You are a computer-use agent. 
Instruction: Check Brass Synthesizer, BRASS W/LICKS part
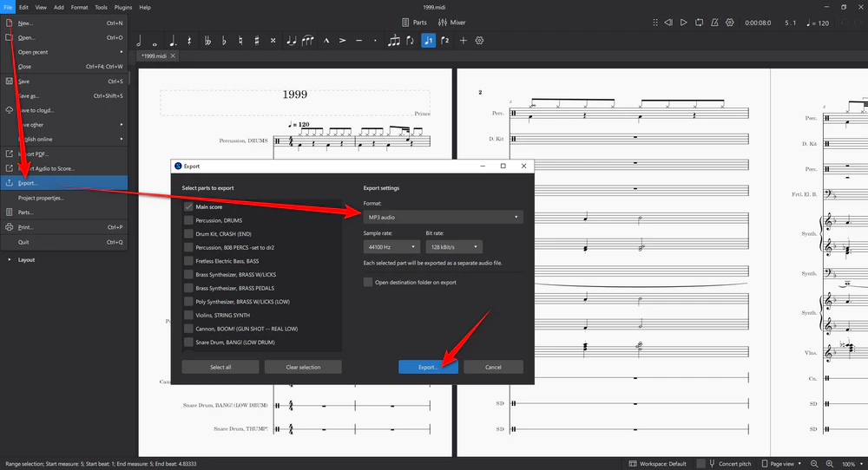pyautogui.click(x=188, y=274)
